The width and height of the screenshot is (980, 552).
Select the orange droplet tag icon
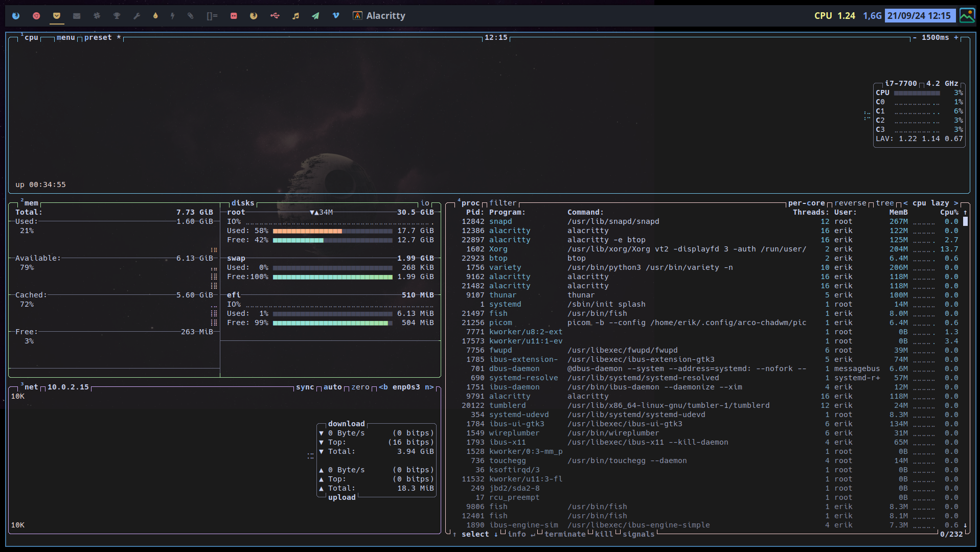click(155, 16)
